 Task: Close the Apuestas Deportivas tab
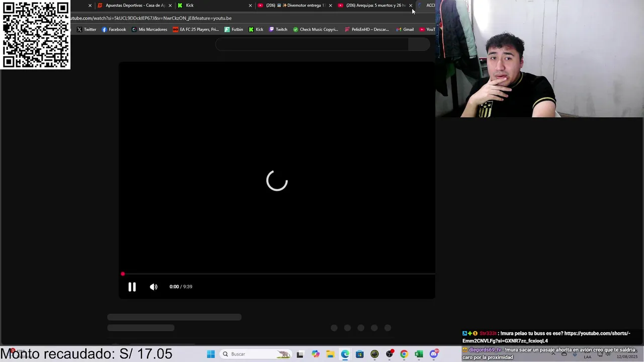coord(170,6)
